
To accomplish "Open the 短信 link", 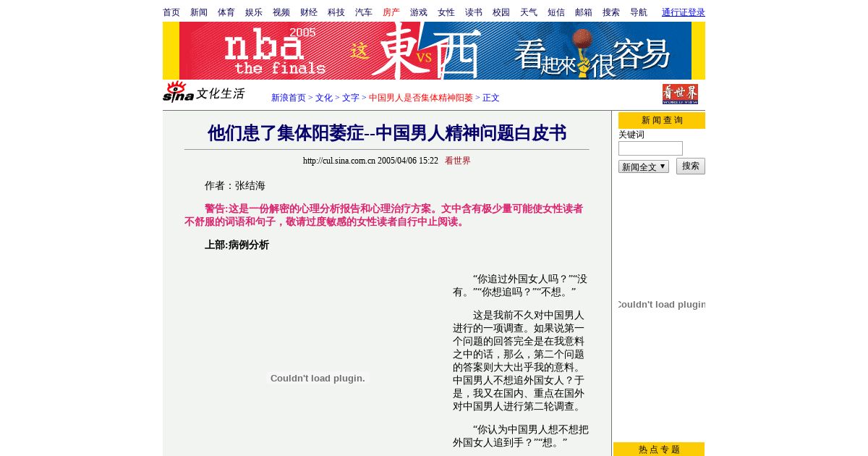I will point(556,12).
